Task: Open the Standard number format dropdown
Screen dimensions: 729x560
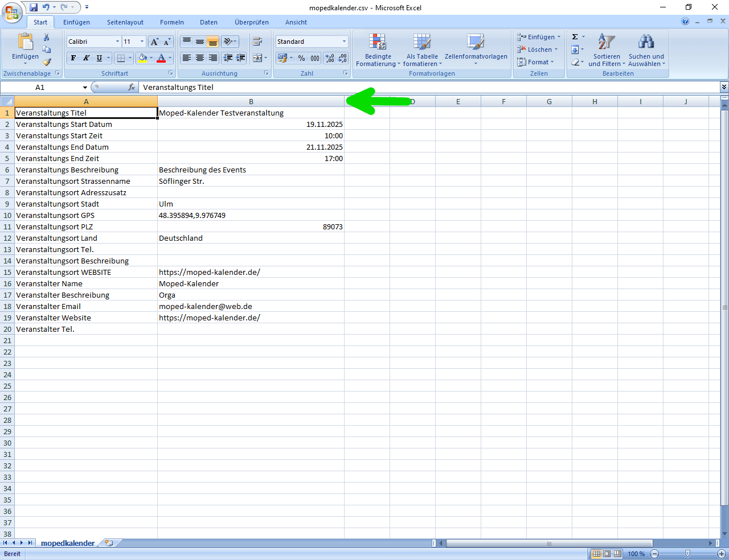Action: [344, 42]
